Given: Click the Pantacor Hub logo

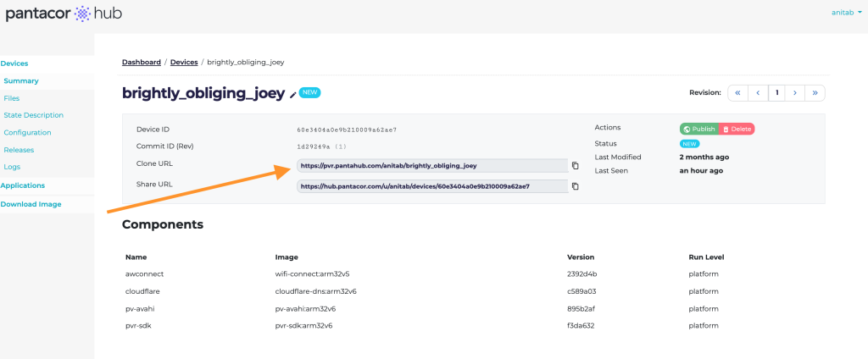Looking at the screenshot, I should pyautogui.click(x=64, y=14).
